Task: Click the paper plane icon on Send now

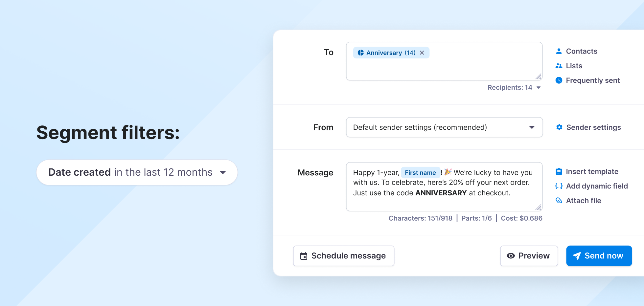Action: 577,256
